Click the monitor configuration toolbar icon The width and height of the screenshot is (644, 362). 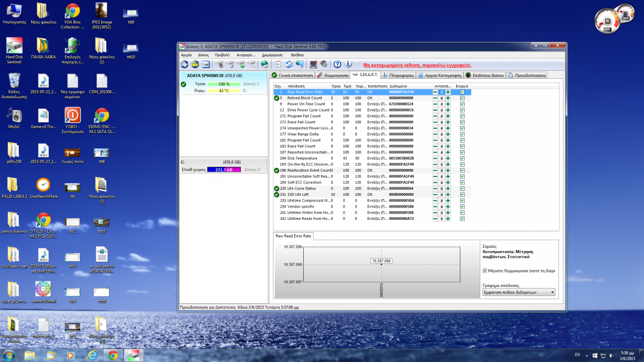(x=313, y=64)
